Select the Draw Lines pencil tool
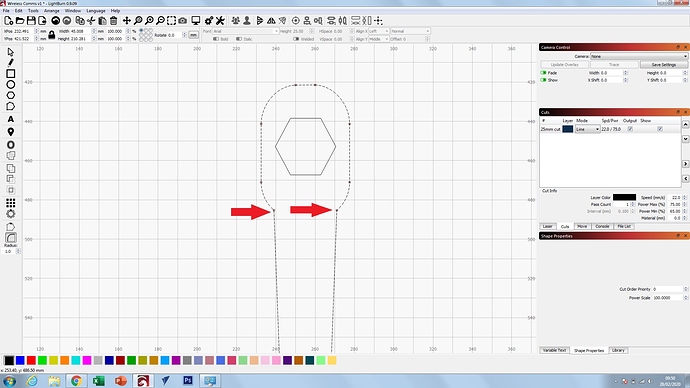Screen dimensions: 690x388 tap(11, 62)
